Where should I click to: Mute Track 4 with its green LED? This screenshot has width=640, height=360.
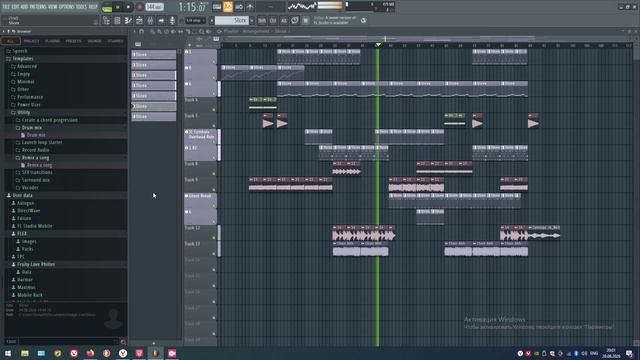coord(214,110)
